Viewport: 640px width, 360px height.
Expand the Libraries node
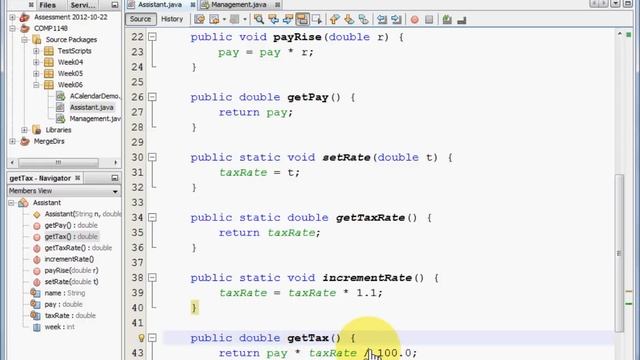[x=24, y=130]
